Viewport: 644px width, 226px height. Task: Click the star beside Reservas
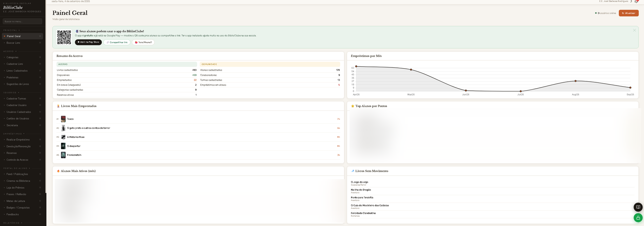tap(40, 153)
